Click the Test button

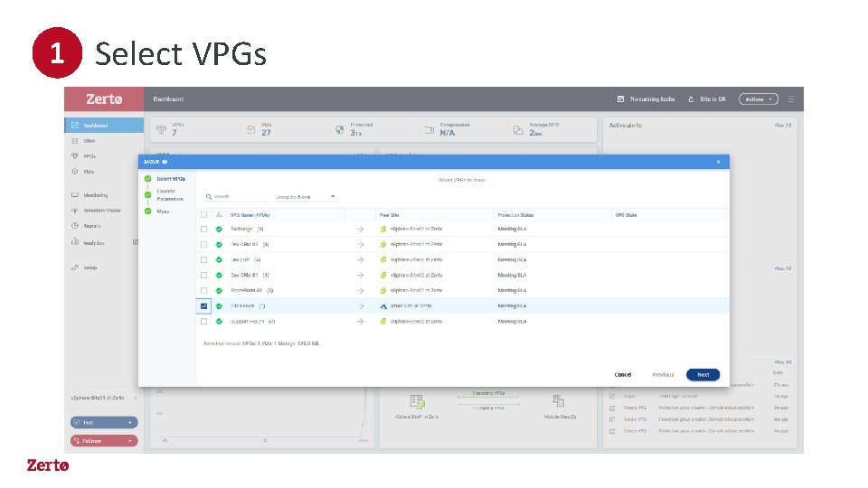coord(104,423)
